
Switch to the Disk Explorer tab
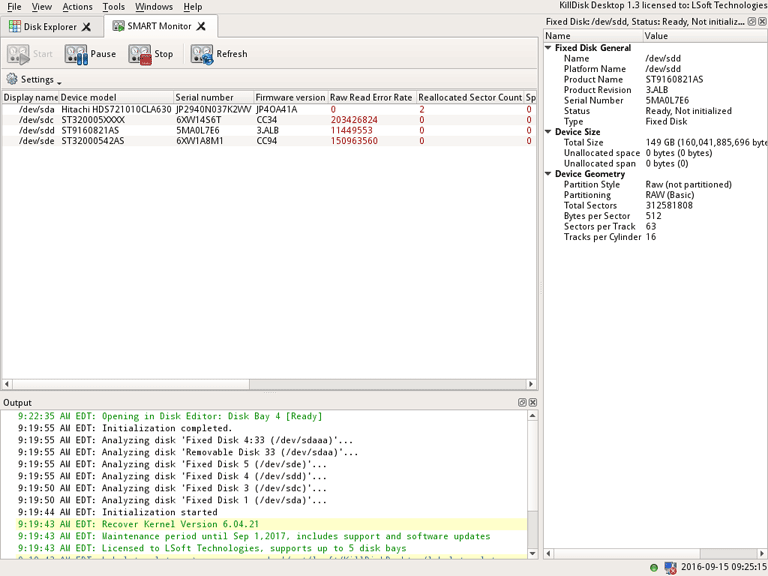[48, 27]
